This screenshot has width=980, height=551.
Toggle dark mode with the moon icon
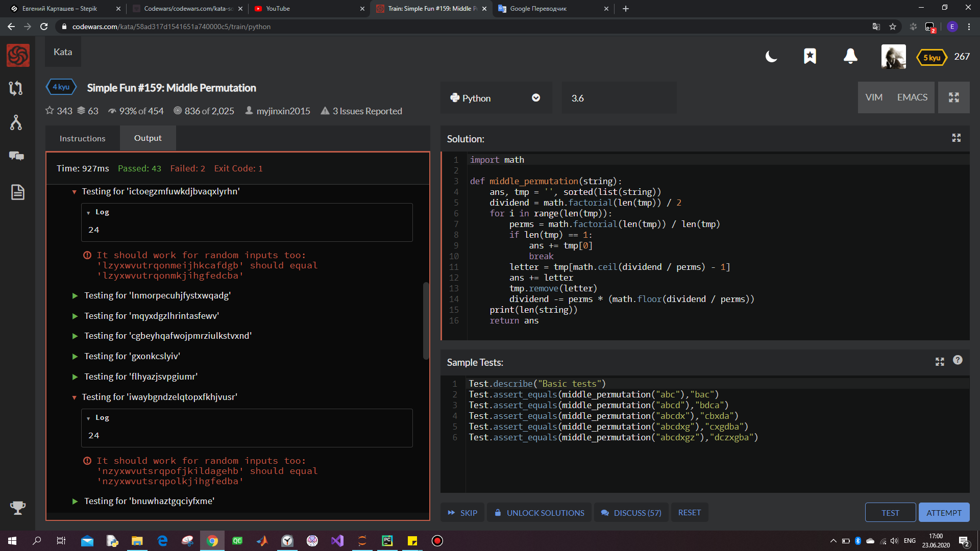pyautogui.click(x=771, y=57)
